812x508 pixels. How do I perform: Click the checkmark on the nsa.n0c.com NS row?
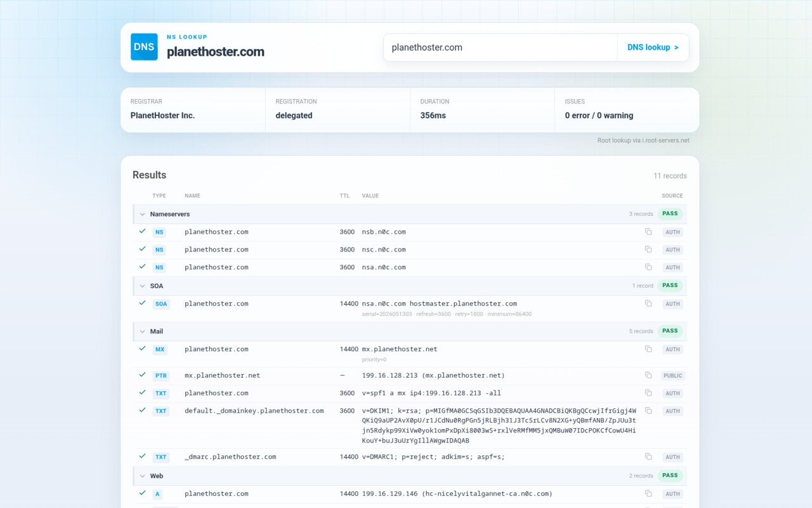(x=143, y=267)
